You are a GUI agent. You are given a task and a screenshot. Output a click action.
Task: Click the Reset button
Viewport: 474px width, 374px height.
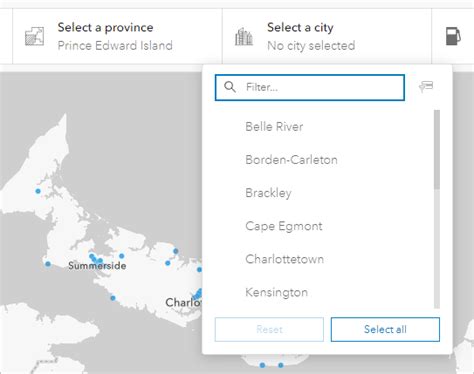269,329
